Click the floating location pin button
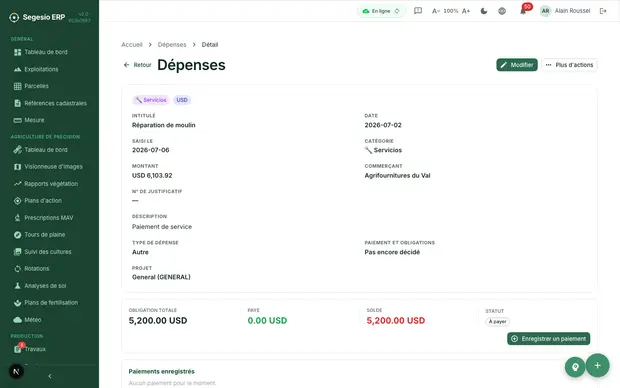 (x=575, y=367)
